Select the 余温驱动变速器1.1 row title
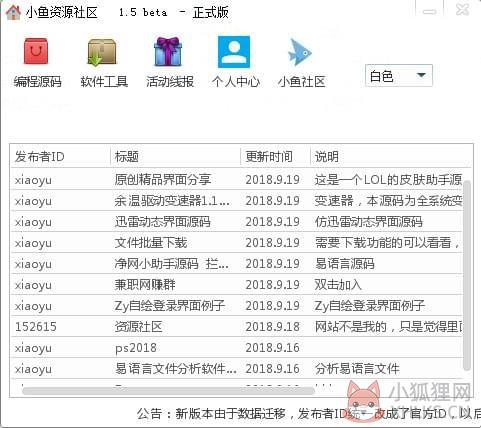The width and height of the screenshot is (481, 428). [172, 201]
